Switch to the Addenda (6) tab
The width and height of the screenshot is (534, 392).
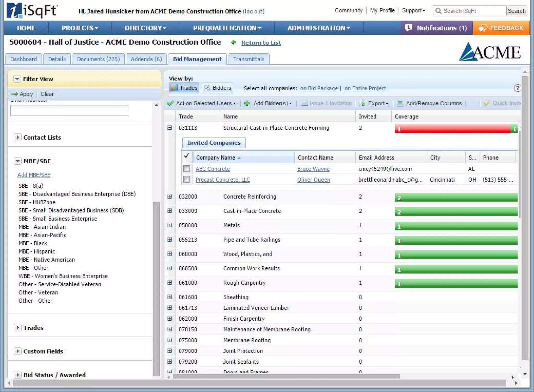point(146,59)
